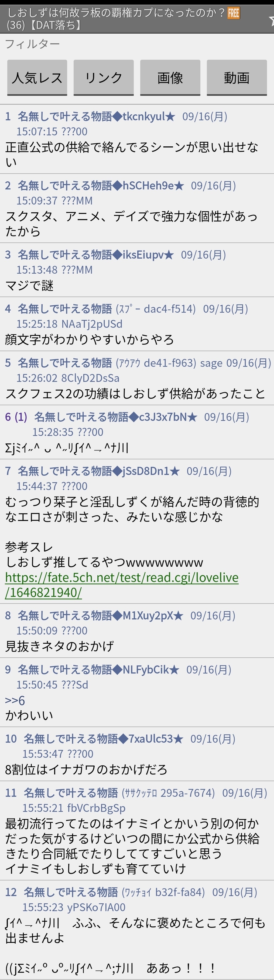Viewport: 274px width, 980px height.
Task: Tap the thread title text in header
Action: tap(116, 19)
